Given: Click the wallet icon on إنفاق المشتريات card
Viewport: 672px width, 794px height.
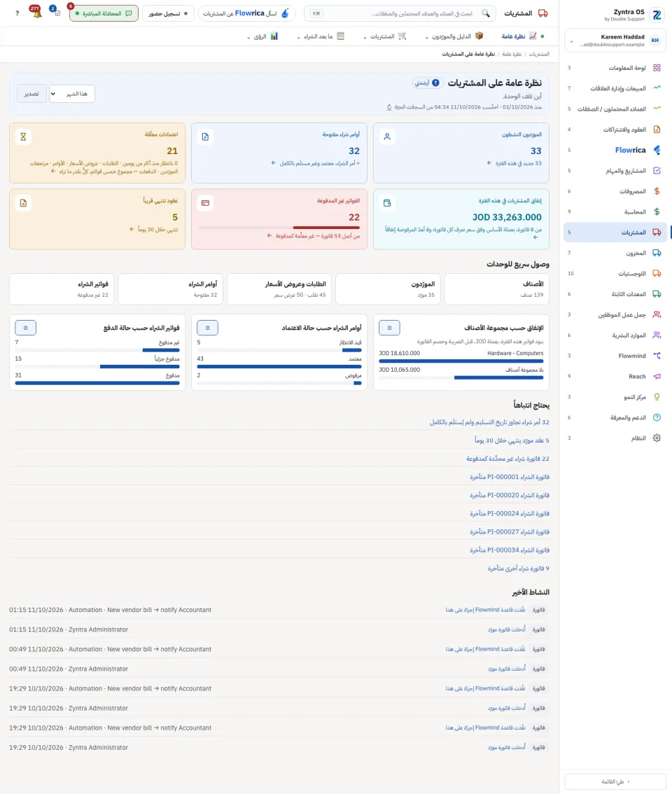Looking at the screenshot, I should tap(387, 203).
